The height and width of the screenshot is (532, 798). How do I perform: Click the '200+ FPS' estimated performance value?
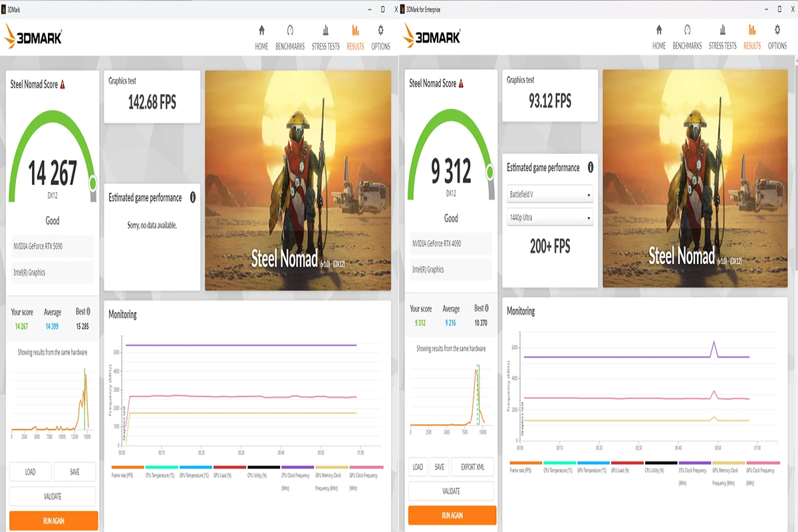[550, 247]
